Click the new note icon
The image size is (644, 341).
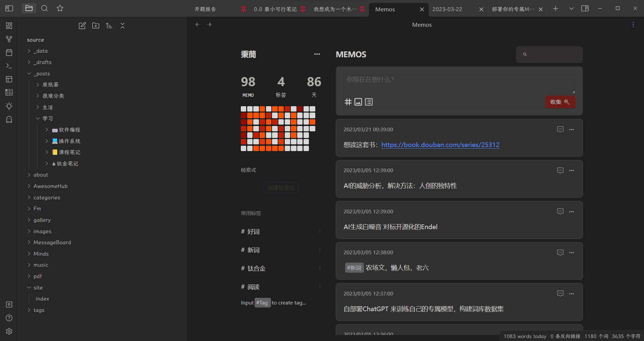(82, 26)
